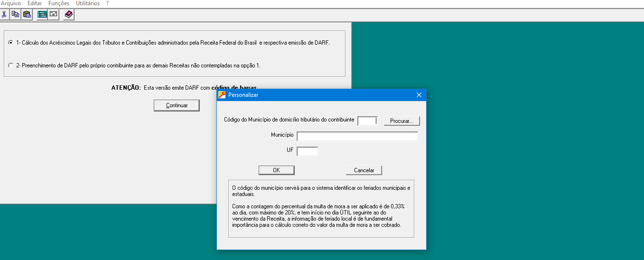Click the Cancelar button
Viewport: 644px width, 260px height.
364,170
